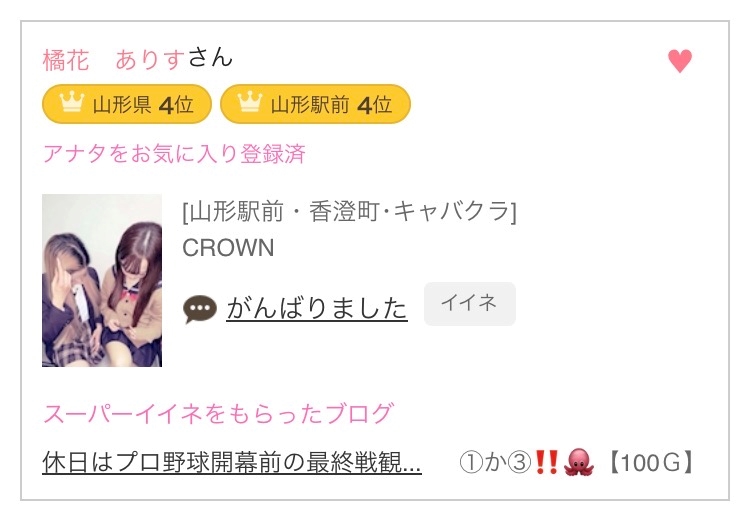750x521 pixels.
Task: Click the イイネ button
Action: coord(470,304)
